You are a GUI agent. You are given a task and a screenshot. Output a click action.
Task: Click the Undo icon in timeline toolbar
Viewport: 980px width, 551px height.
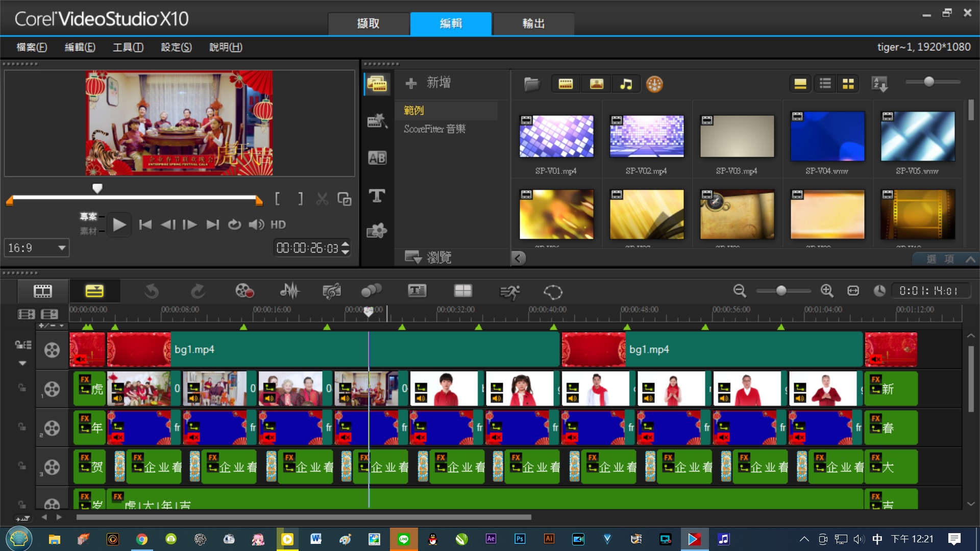(152, 291)
